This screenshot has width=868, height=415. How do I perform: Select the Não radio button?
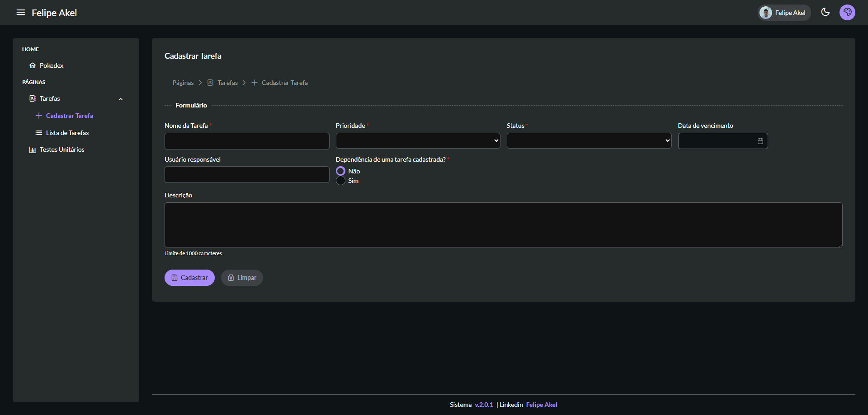(x=340, y=171)
